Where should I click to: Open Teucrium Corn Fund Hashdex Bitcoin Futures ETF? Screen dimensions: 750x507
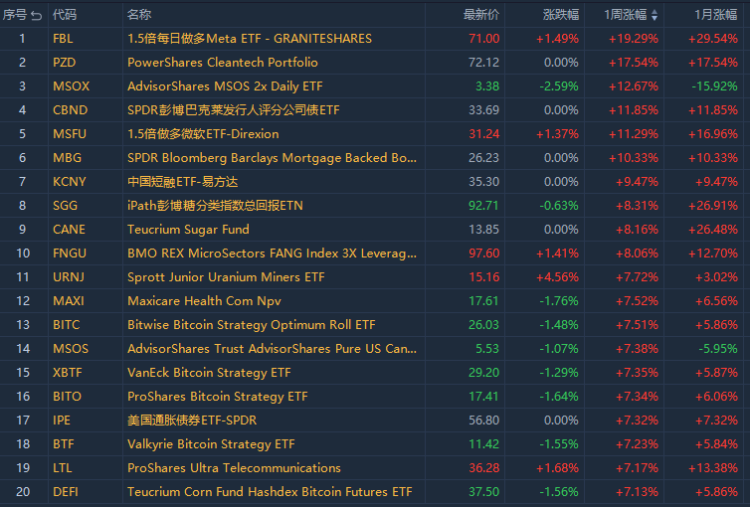[x=269, y=492]
